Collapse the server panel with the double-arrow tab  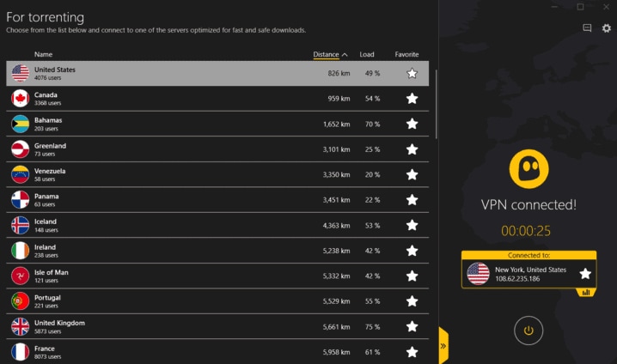(x=443, y=346)
